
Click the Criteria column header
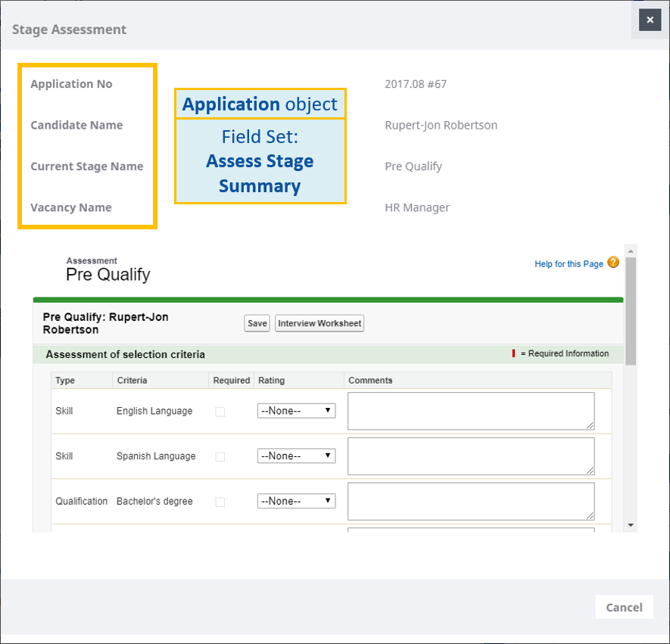pyautogui.click(x=132, y=381)
